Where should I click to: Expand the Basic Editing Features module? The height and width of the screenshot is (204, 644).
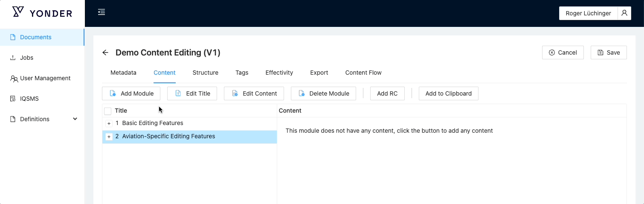pos(109,123)
